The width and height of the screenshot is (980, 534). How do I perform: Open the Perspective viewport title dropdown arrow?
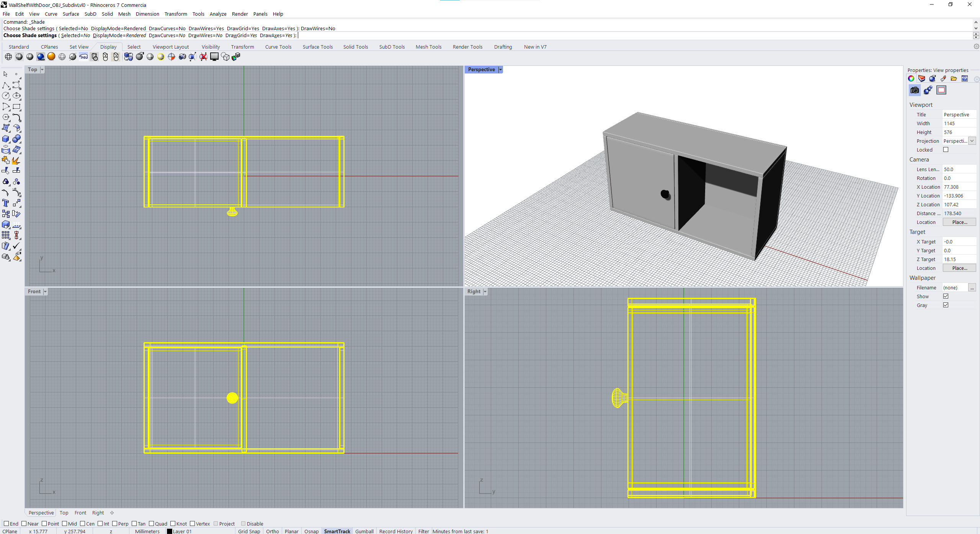click(500, 70)
